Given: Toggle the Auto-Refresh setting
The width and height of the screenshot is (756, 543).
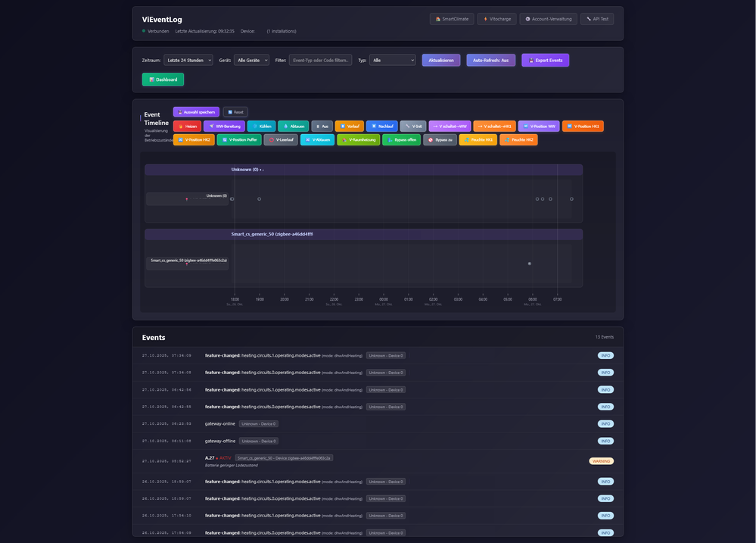Looking at the screenshot, I should pyautogui.click(x=490, y=60).
